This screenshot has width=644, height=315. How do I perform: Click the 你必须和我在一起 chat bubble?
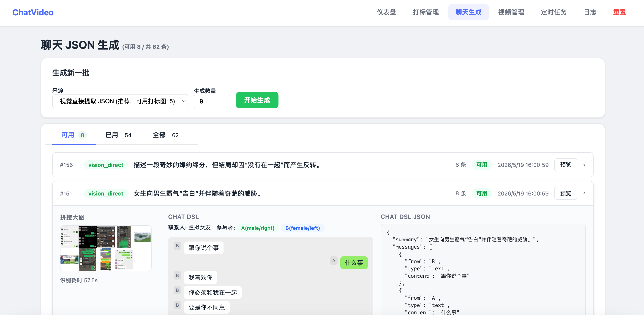pyautogui.click(x=213, y=293)
